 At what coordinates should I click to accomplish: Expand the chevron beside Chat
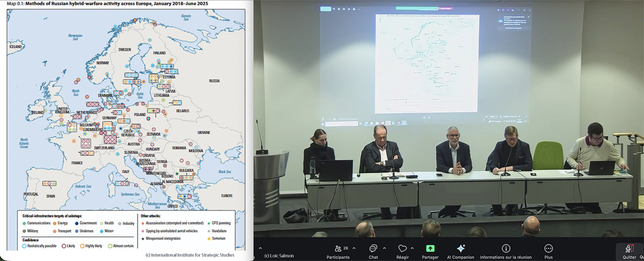(384, 248)
